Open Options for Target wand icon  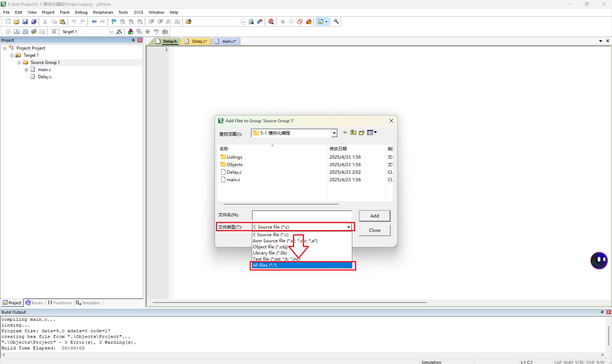pos(119,32)
